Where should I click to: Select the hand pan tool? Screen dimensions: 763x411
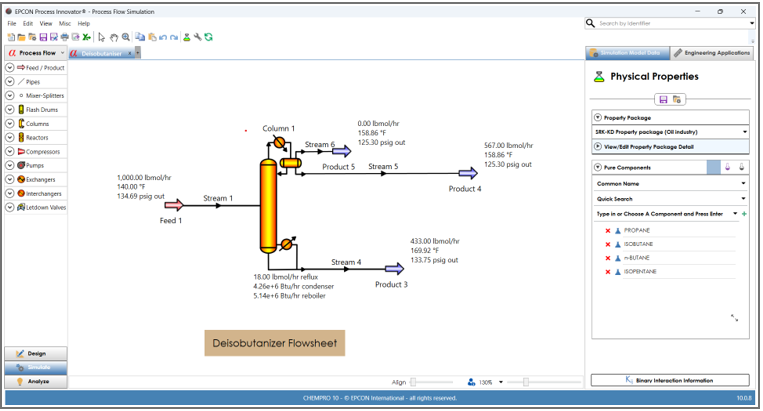pos(114,37)
